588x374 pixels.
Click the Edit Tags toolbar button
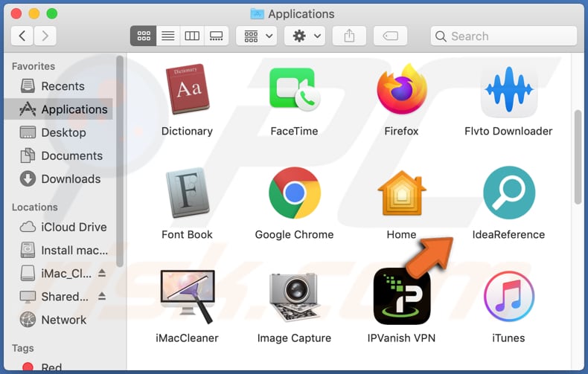click(x=390, y=36)
